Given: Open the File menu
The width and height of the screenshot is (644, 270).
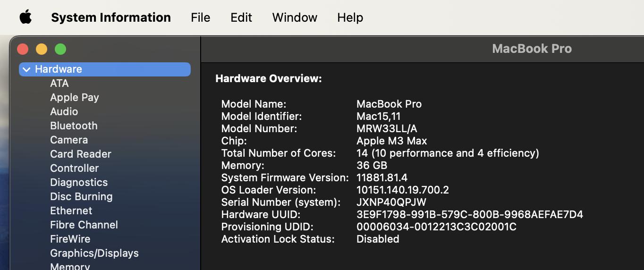Looking at the screenshot, I should [200, 17].
